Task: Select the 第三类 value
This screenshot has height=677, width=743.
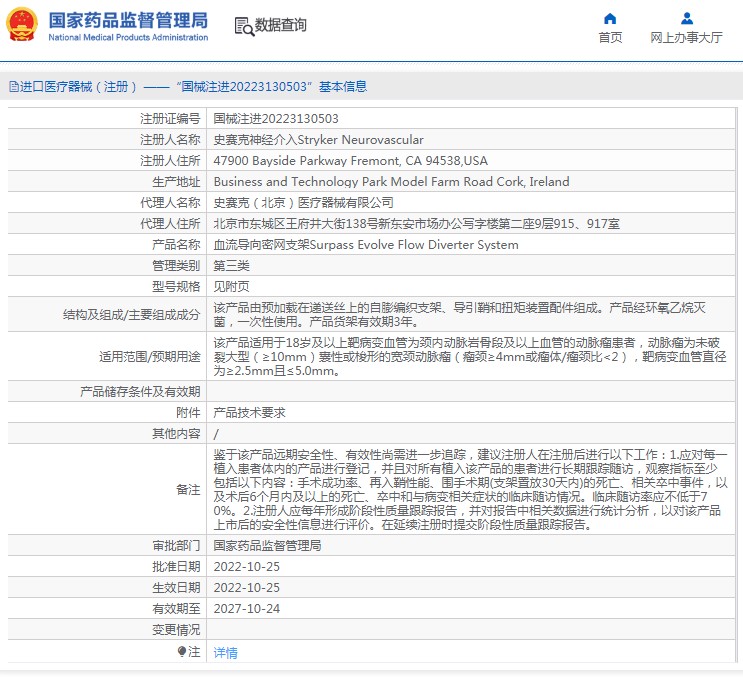Action: (231, 266)
